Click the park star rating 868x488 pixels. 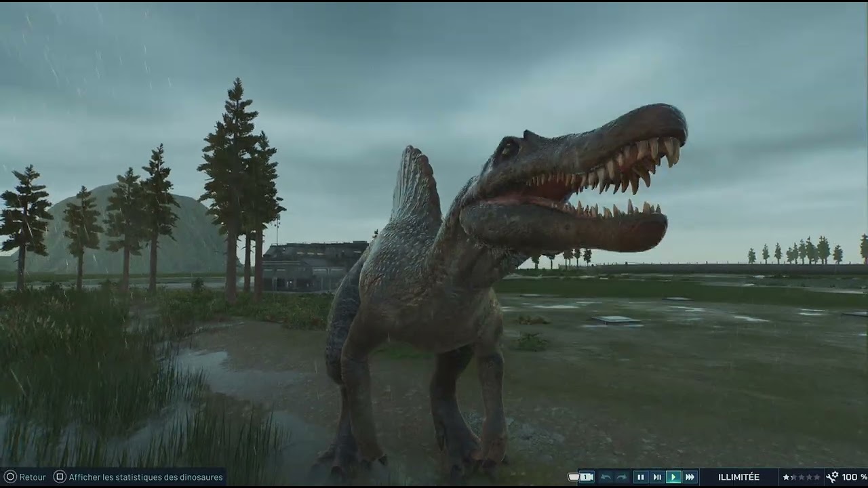(x=801, y=477)
